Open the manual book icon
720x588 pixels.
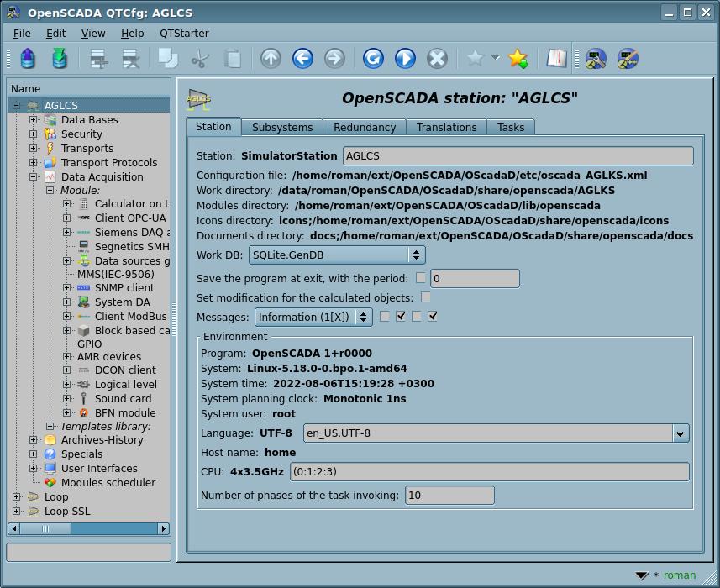556,58
